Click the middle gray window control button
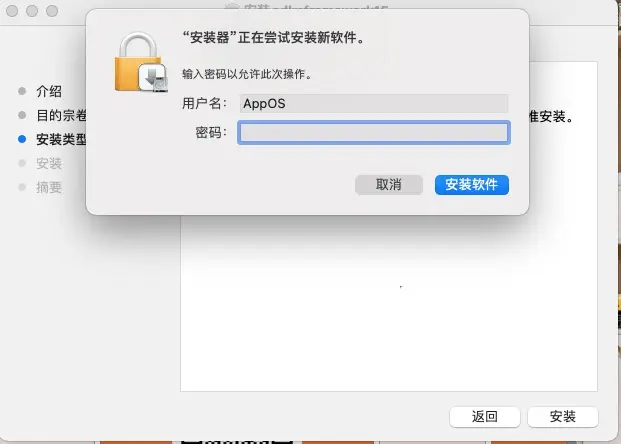The width and height of the screenshot is (621, 444). click(x=32, y=11)
